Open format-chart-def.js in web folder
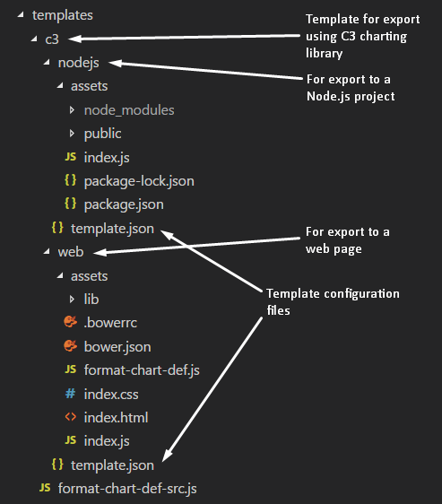This screenshot has height=504, width=442. 142,370
